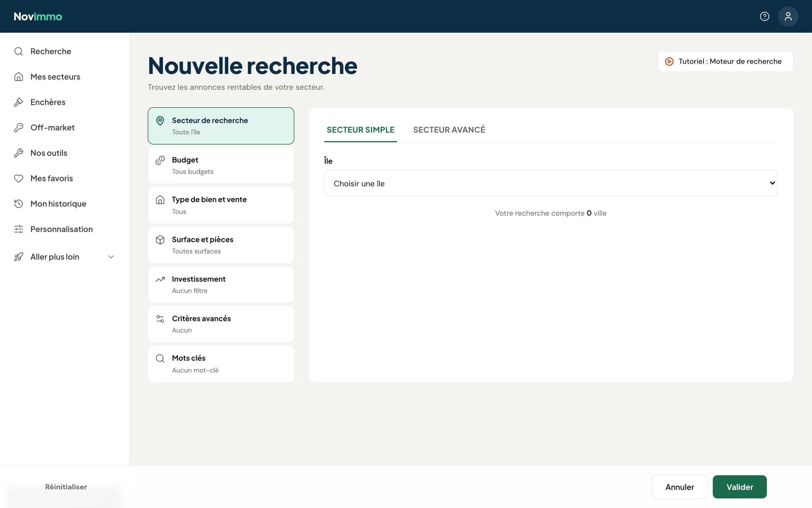Open the 'Surface et pièces' filter title
This screenshot has width=812, height=508.
click(203, 240)
